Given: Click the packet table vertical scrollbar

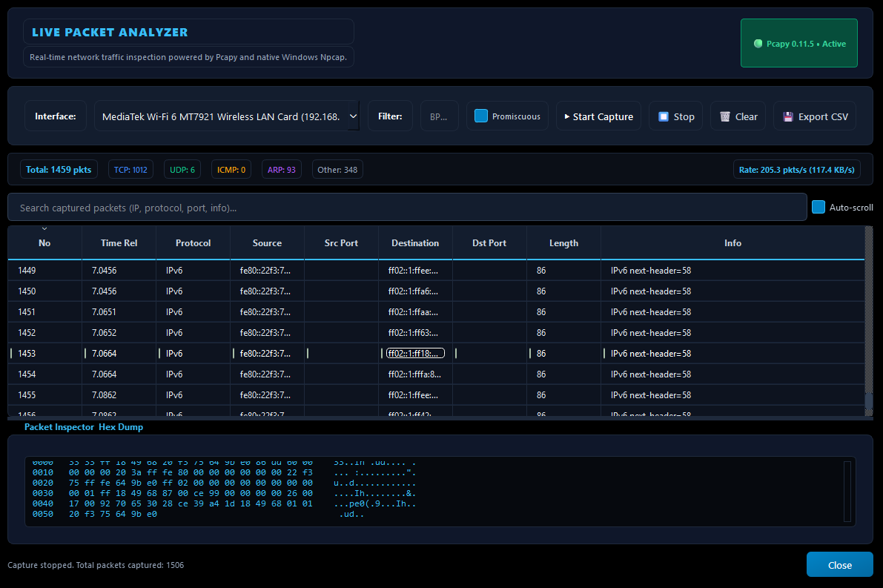Looking at the screenshot, I should (x=868, y=321).
